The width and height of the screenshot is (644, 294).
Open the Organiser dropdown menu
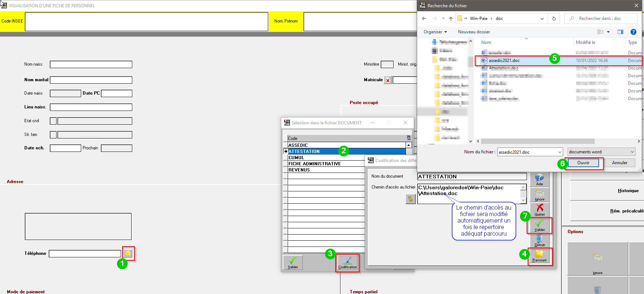[435, 32]
